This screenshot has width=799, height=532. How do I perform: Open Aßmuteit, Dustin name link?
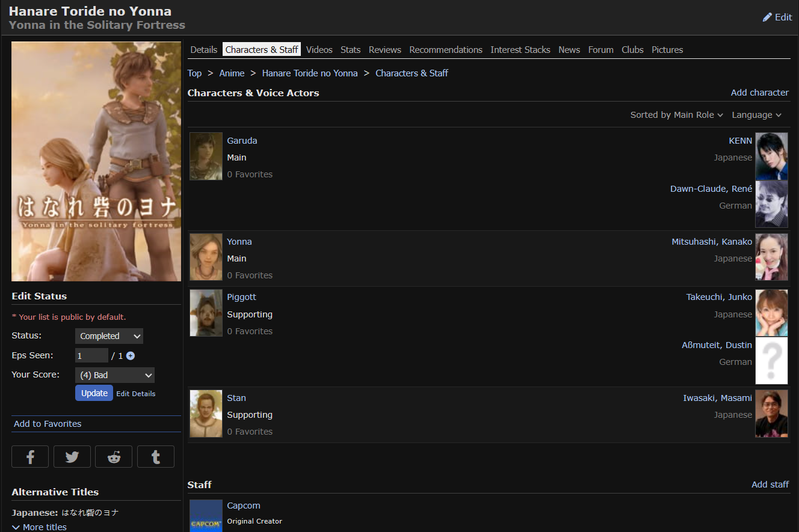(717, 345)
